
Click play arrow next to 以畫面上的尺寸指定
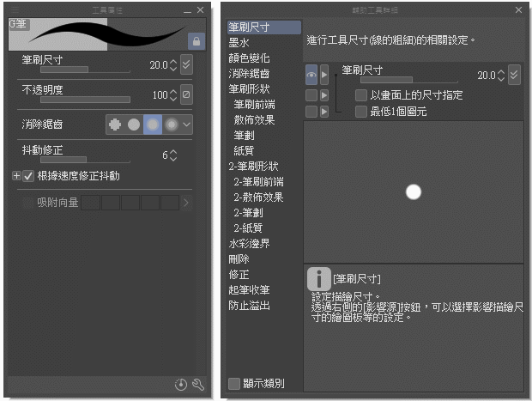tap(324, 95)
